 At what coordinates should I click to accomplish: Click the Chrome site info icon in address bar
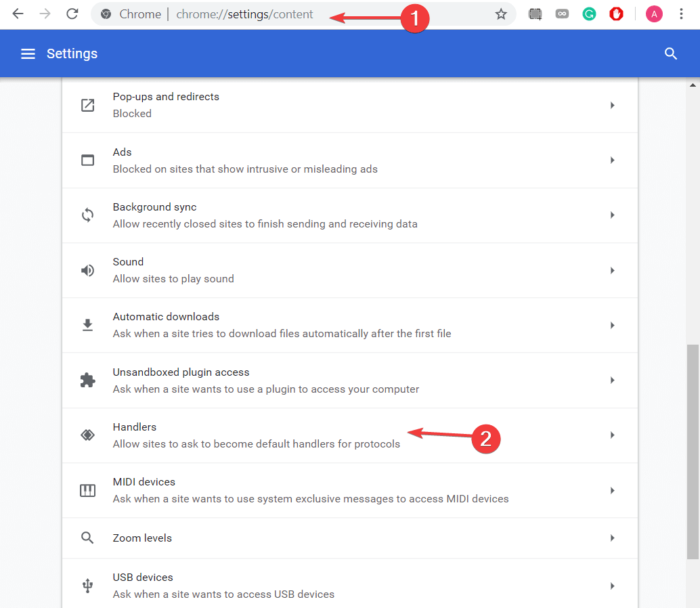point(106,14)
